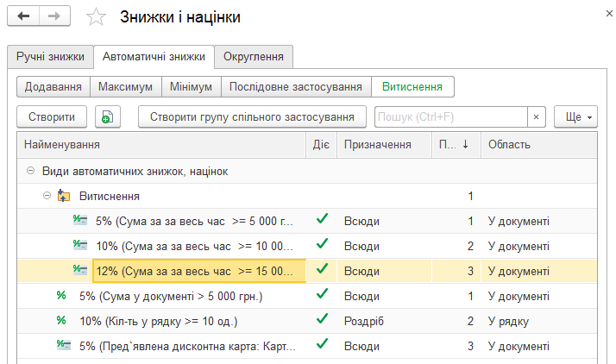Select row 5% (Пред`явлена дисконтна карта
This screenshot has width=616, height=364.
point(187,347)
